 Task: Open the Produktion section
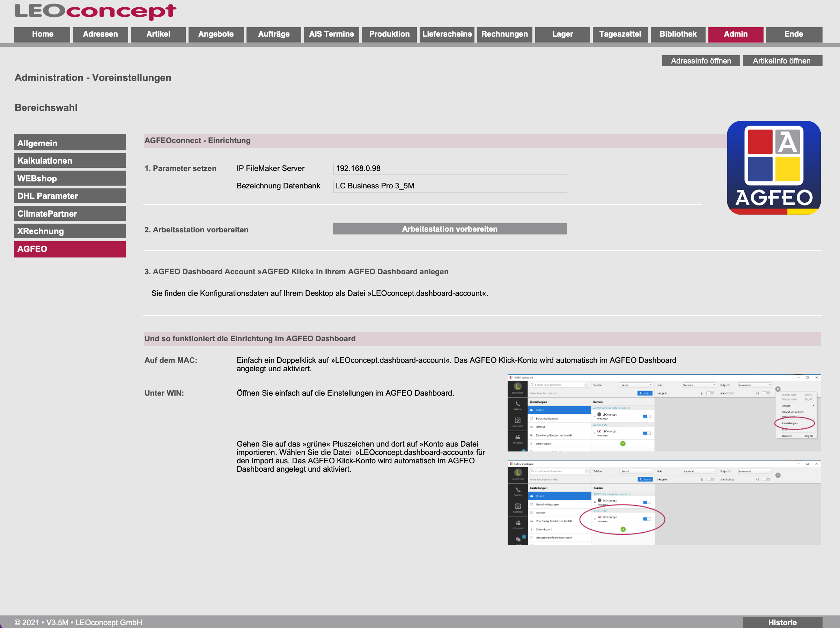tap(389, 35)
